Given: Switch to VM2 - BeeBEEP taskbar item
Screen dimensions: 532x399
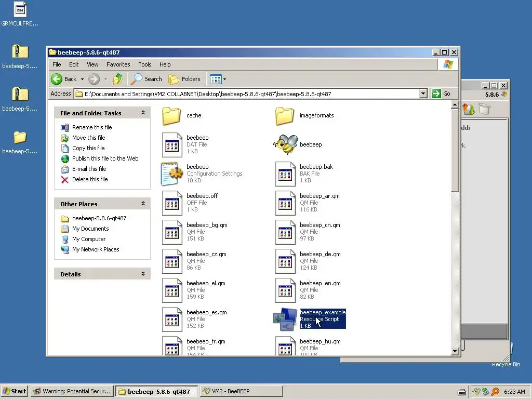Looking at the screenshot, I should click(241, 391).
